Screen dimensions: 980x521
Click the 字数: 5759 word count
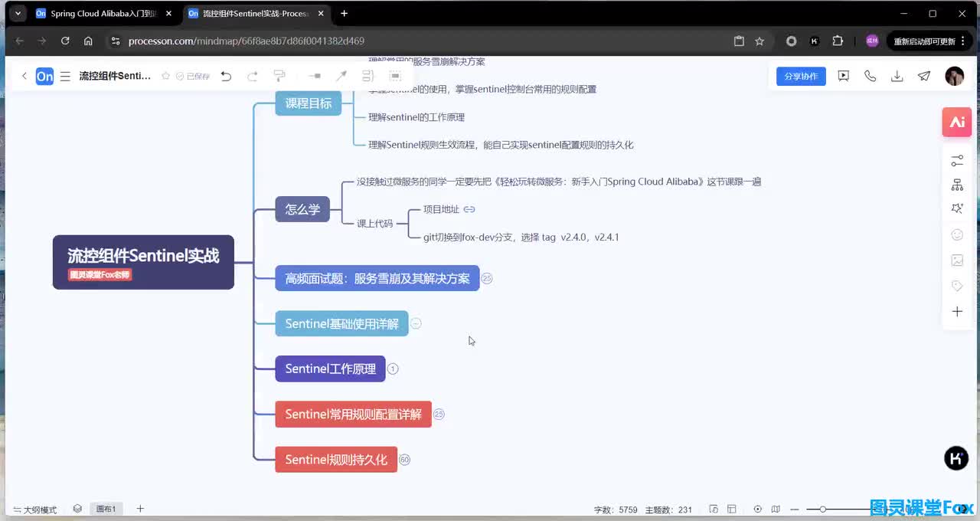(x=616, y=510)
